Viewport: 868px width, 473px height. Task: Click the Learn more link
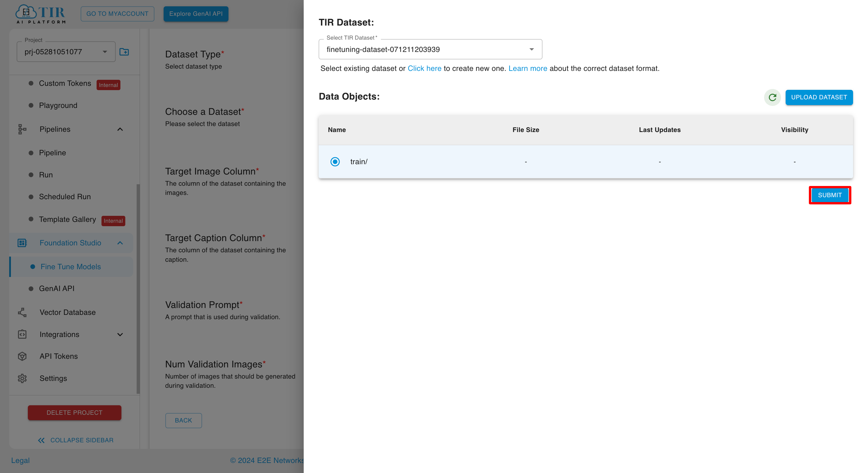point(528,68)
